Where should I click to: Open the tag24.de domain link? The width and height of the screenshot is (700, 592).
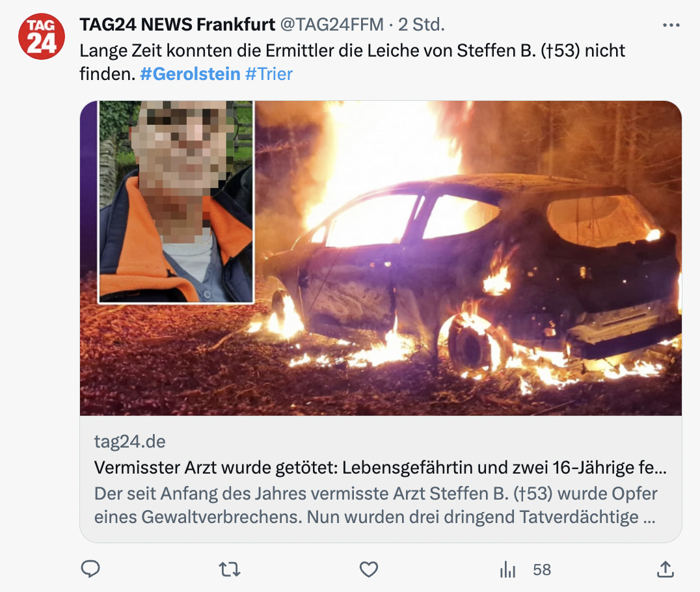[129, 442]
